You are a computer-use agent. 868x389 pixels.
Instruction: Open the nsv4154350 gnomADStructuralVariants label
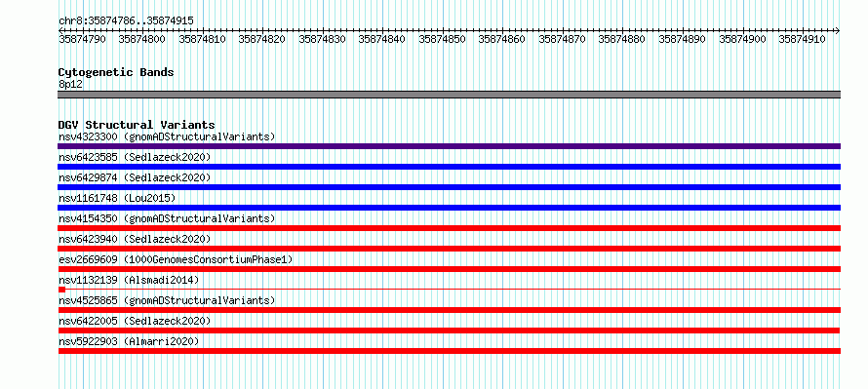point(167,218)
